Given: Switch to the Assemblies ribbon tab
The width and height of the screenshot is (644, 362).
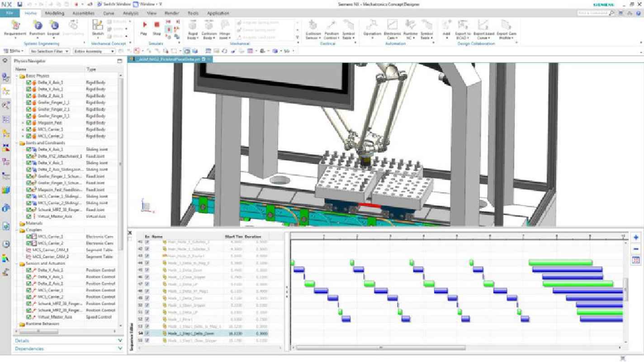Looking at the screenshot, I should coord(83,13).
